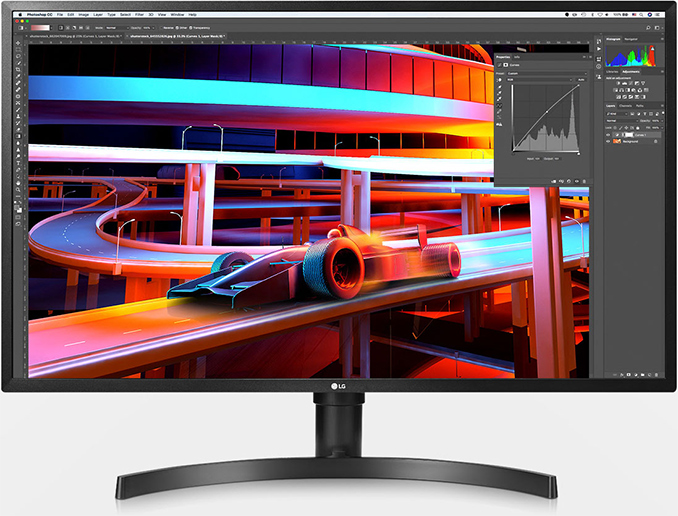Open the Curves Preset dropdown
The image size is (678, 516).
[547, 74]
